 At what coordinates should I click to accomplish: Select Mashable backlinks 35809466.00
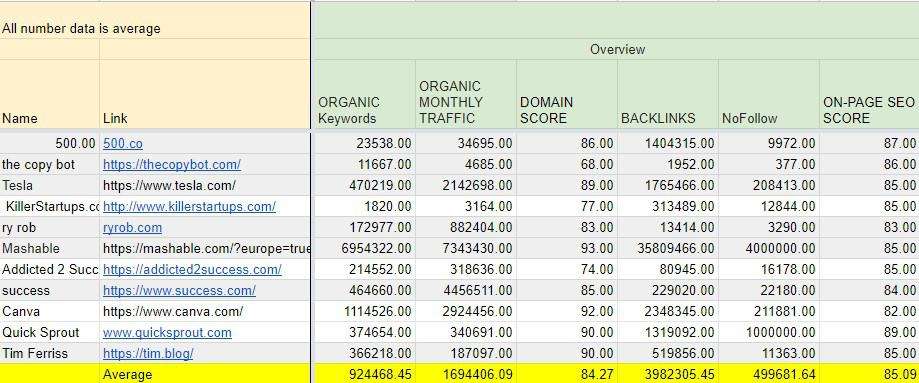[x=668, y=249]
